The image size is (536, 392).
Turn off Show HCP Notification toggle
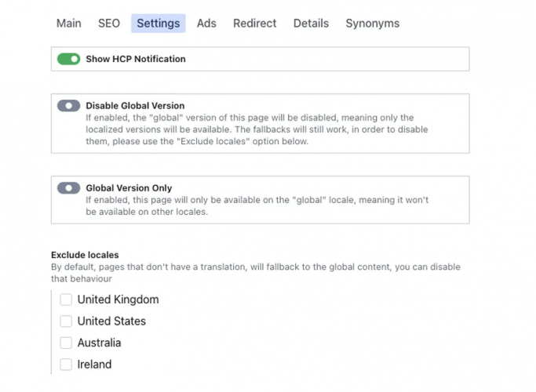tap(69, 59)
